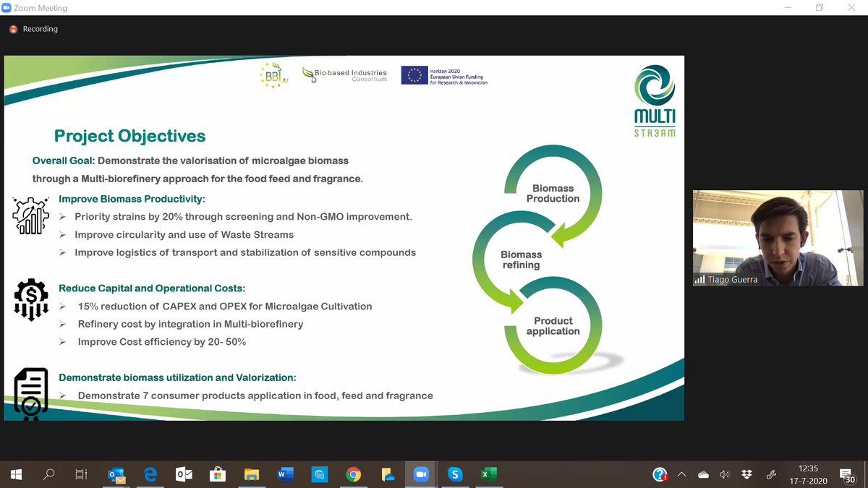Viewport: 868px width, 488px height.
Task: Open the Windows Start menu
Action: tap(17, 474)
